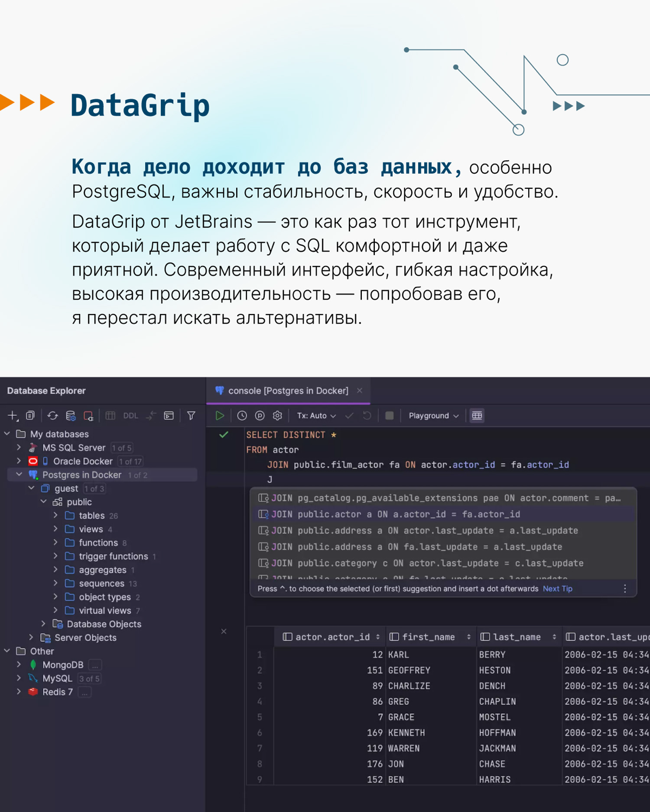Toggle sorting on actor_id column
This screenshot has width=650, height=812.
[x=378, y=637]
